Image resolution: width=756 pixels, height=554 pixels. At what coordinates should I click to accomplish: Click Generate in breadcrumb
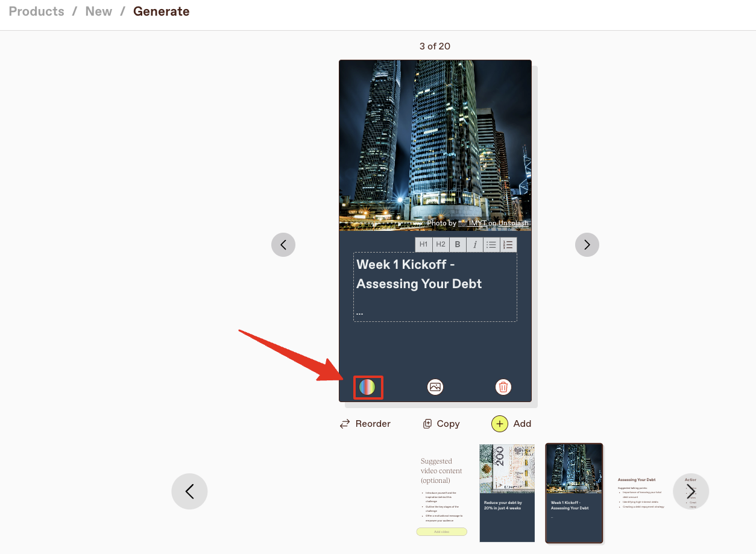(x=162, y=11)
